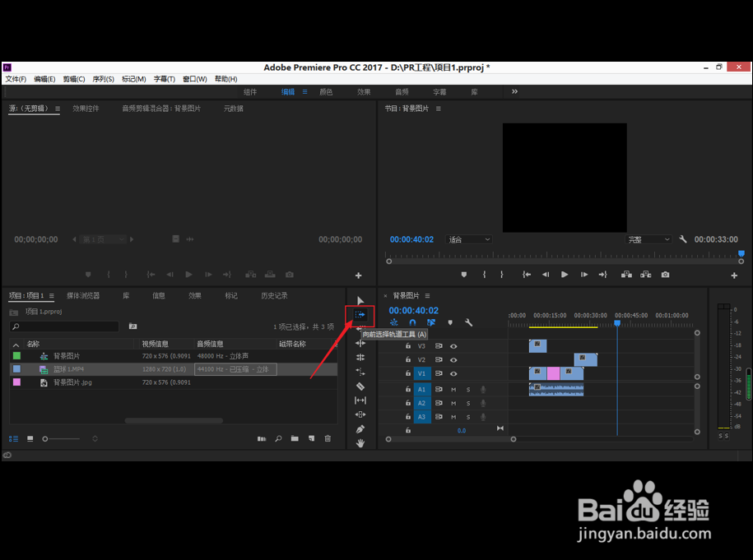Step forward one frame in program monitor

tap(584, 275)
